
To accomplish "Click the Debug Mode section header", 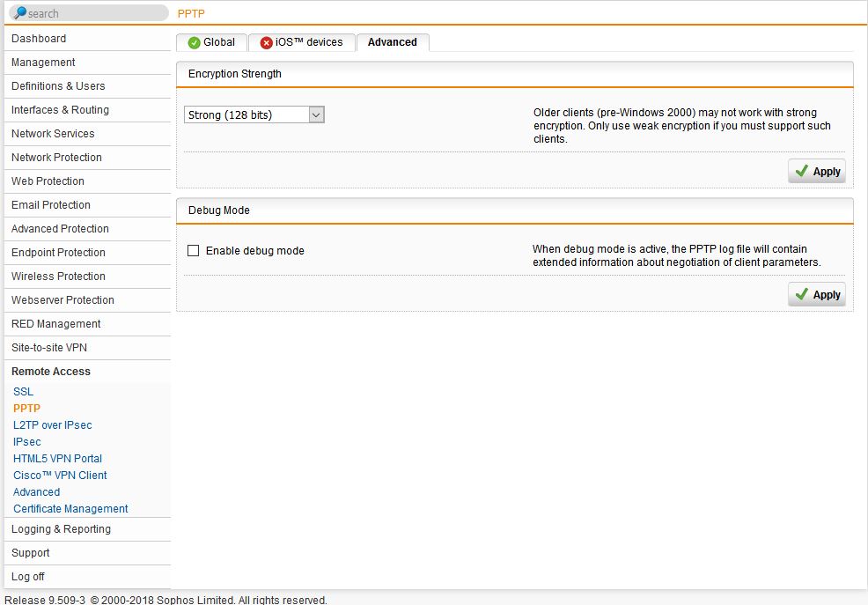I will (x=515, y=210).
